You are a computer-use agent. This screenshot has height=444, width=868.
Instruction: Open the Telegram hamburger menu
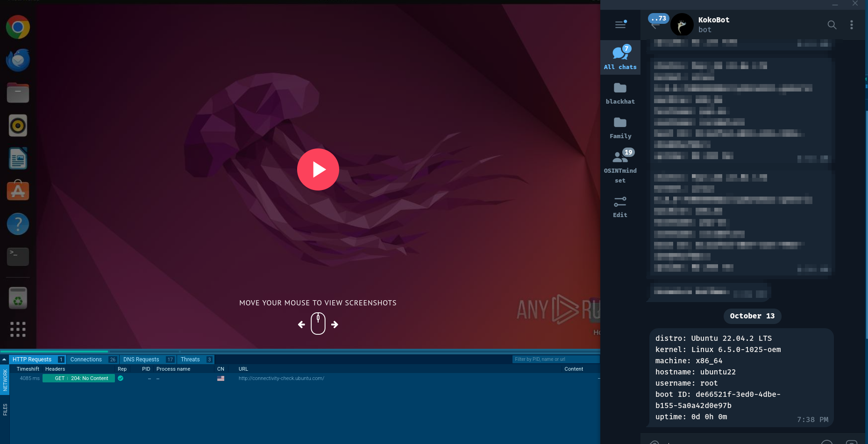coord(620,25)
